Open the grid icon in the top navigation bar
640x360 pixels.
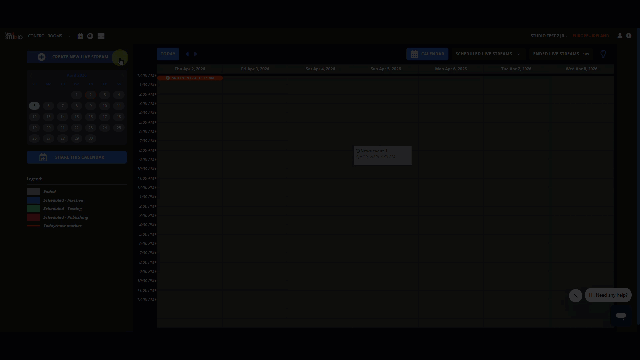tap(101, 36)
